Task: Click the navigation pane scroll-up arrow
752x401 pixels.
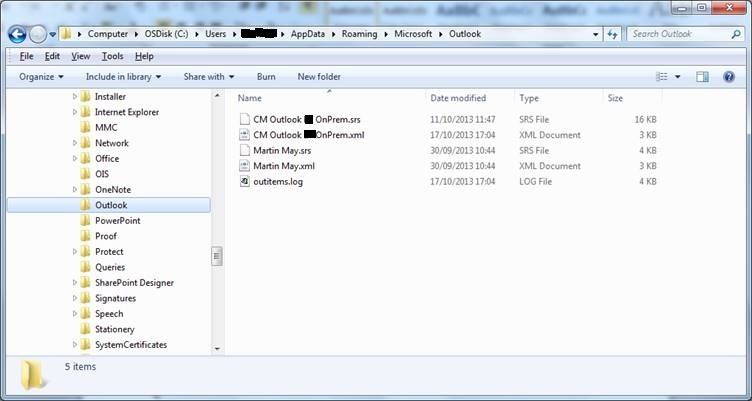Action: 217,96
